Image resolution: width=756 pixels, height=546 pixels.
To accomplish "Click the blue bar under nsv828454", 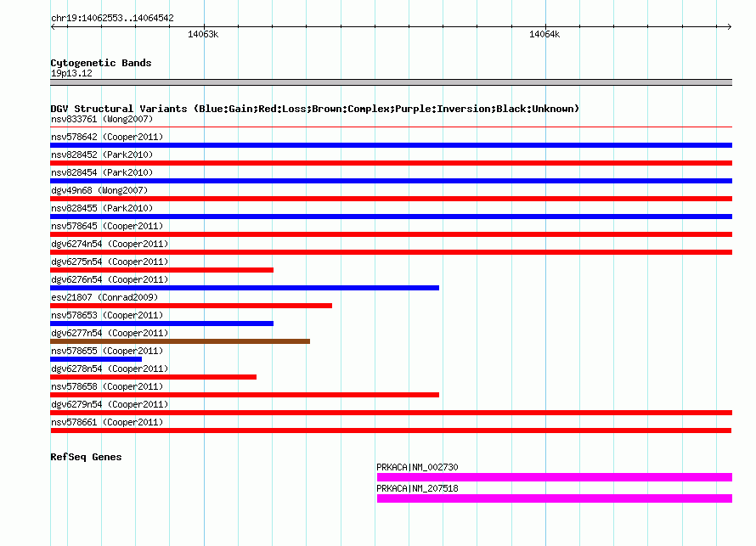I will click(x=391, y=181).
